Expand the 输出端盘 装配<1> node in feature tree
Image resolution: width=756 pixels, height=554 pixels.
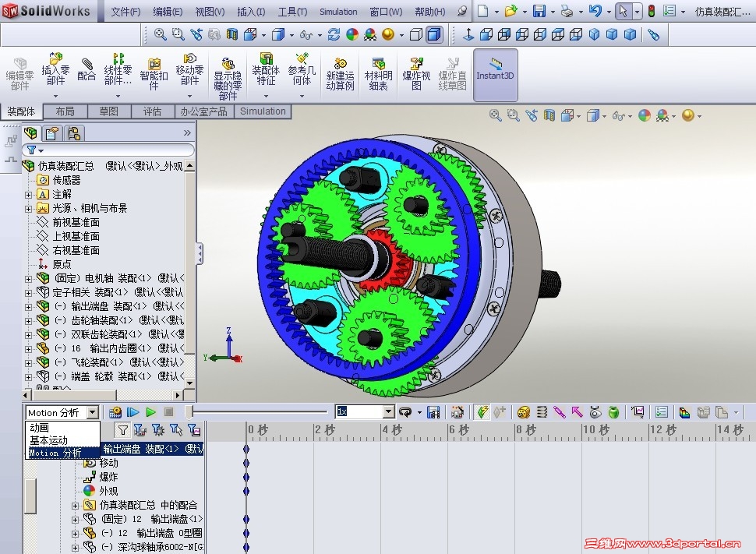coord(28,307)
